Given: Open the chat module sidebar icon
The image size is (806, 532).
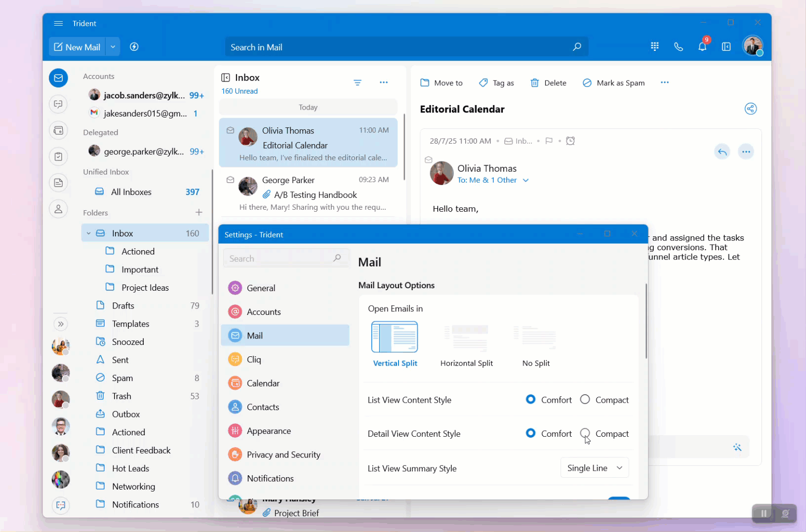Looking at the screenshot, I should tap(58, 104).
